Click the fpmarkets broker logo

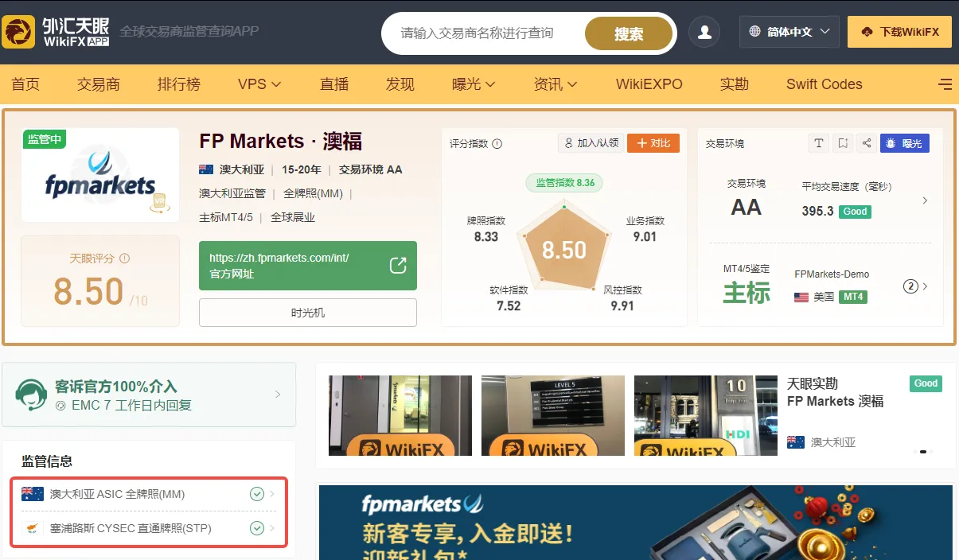tap(100, 175)
